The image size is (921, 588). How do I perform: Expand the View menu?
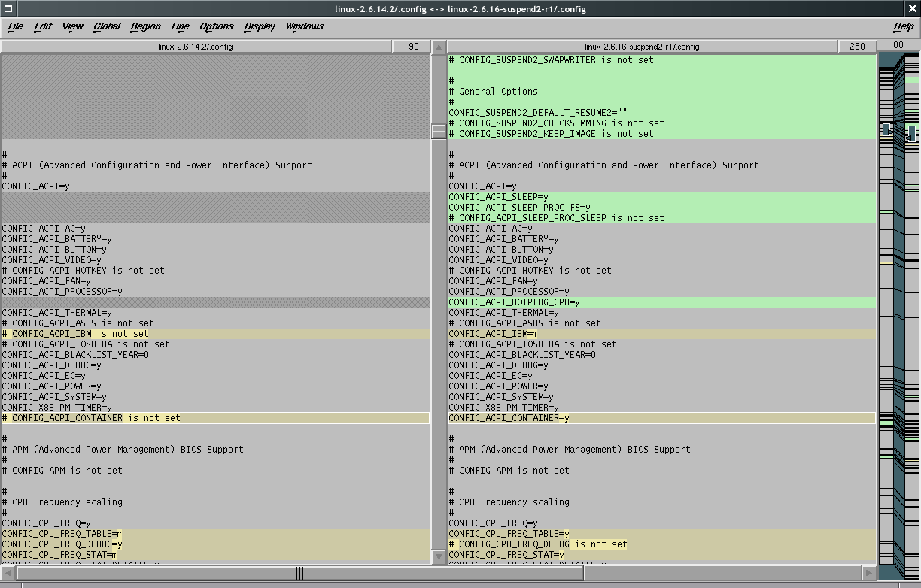pyautogui.click(x=72, y=26)
